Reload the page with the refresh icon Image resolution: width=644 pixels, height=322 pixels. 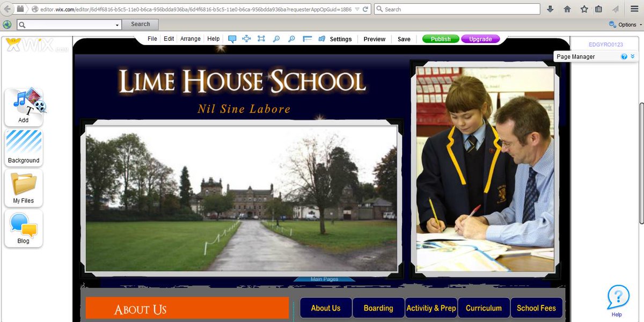pyautogui.click(x=365, y=9)
